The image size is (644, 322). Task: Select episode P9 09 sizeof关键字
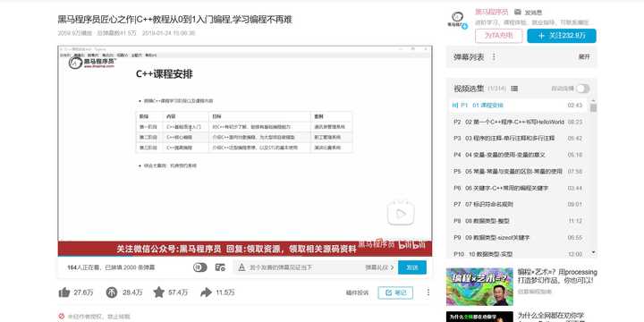click(x=518, y=237)
